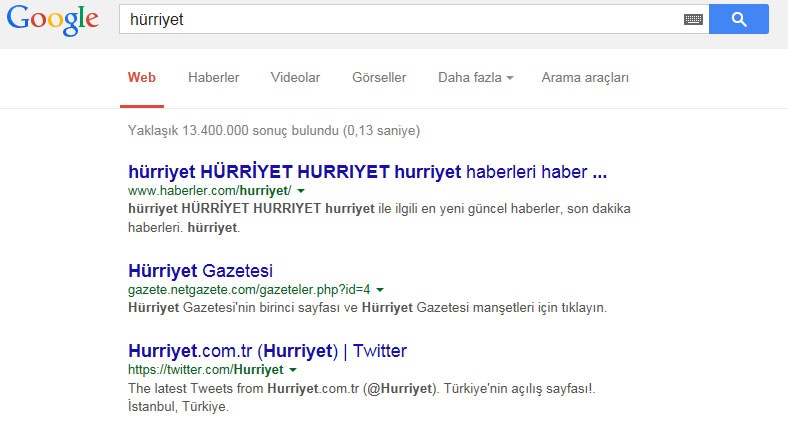Expand the dropdown arrow next to haberler.com URL

pos(301,191)
